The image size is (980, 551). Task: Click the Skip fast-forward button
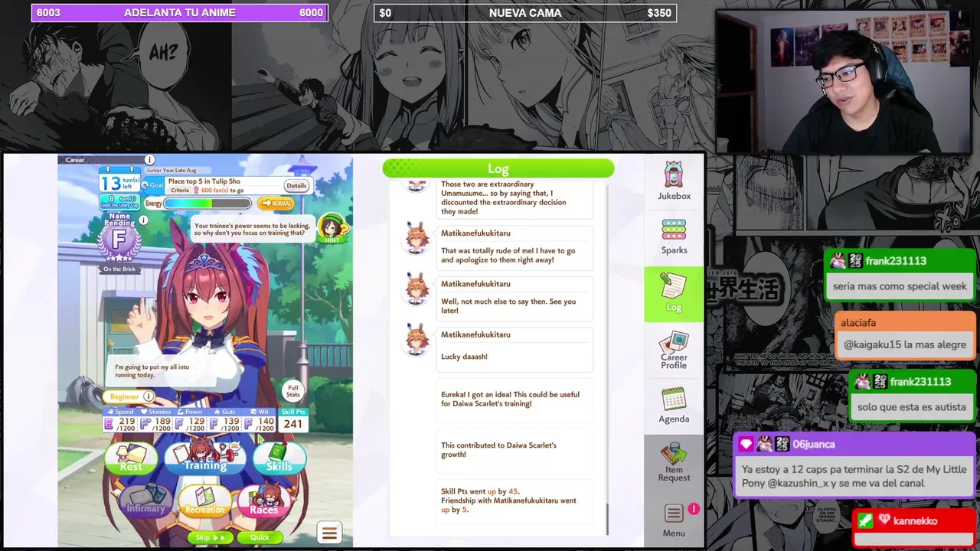point(209,537)
